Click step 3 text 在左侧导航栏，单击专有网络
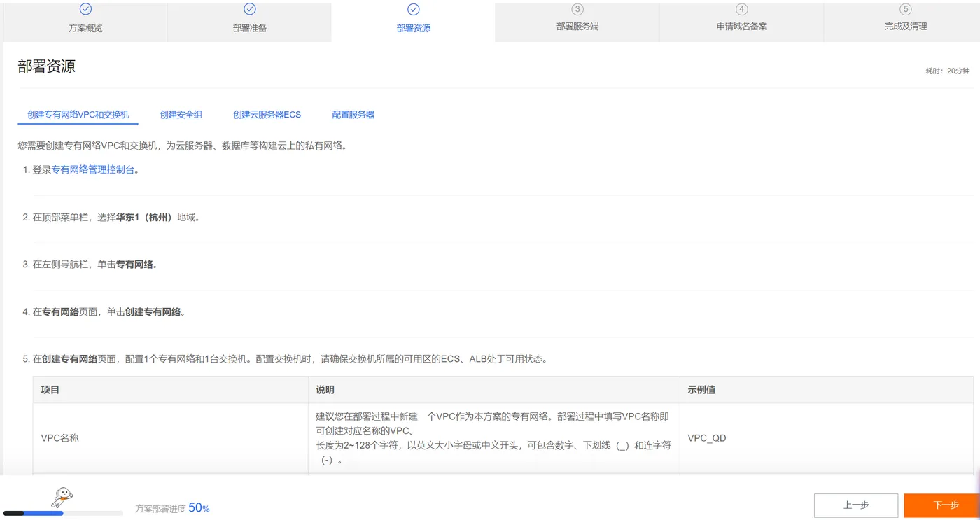 [x=95, y=265]
